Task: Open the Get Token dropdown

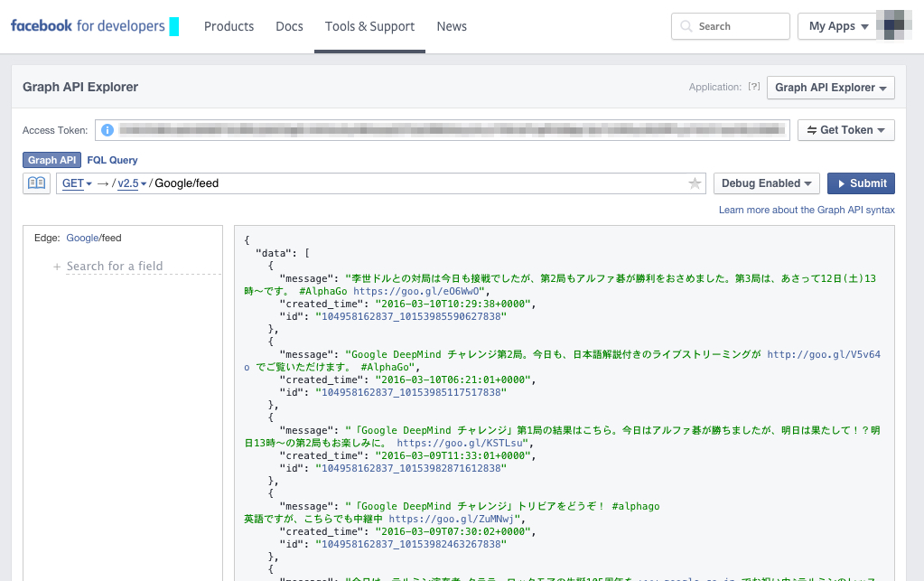Action: 845,130
